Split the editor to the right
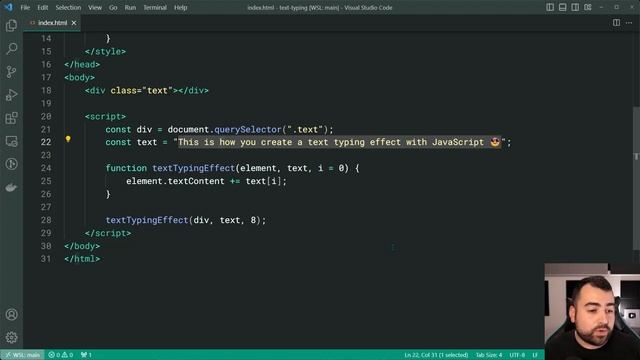The image size is (640, 360). [x=616, y=23]
